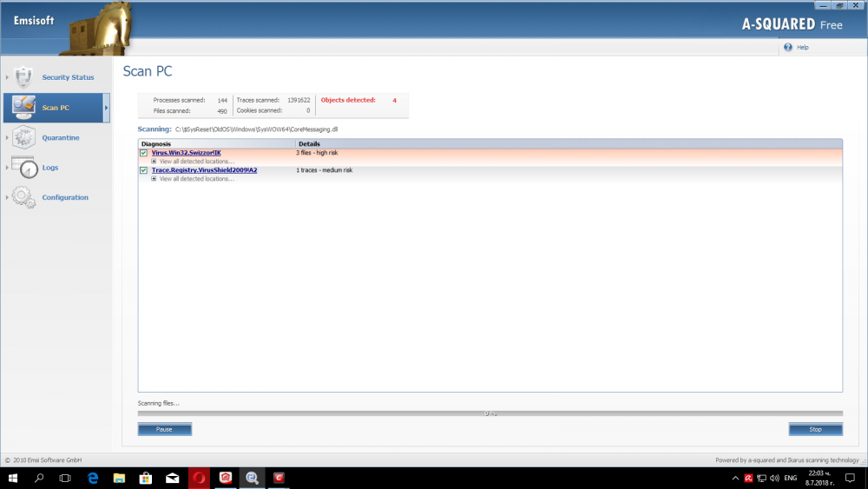
Task: Go to the Quarantine section
Action: [61, 137]
